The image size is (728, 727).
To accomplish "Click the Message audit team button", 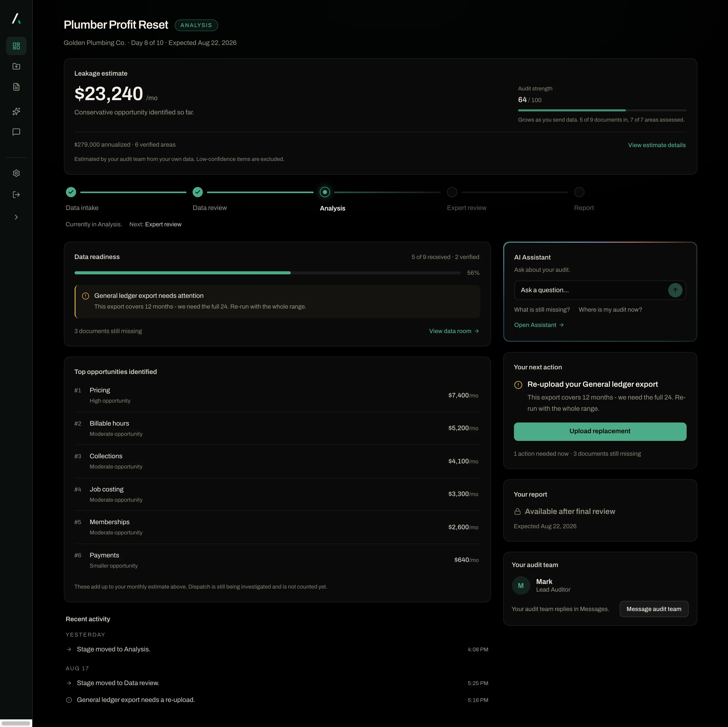I will 654,609.
